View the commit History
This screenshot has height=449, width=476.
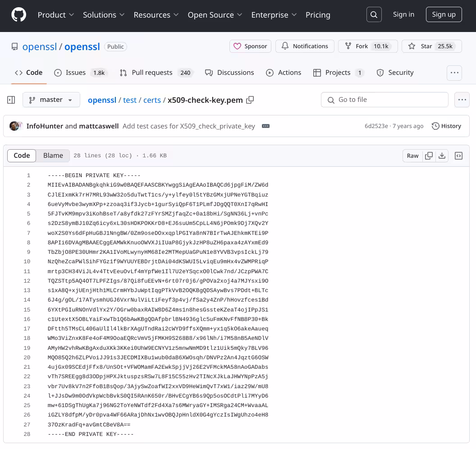[x=446, y=126]
